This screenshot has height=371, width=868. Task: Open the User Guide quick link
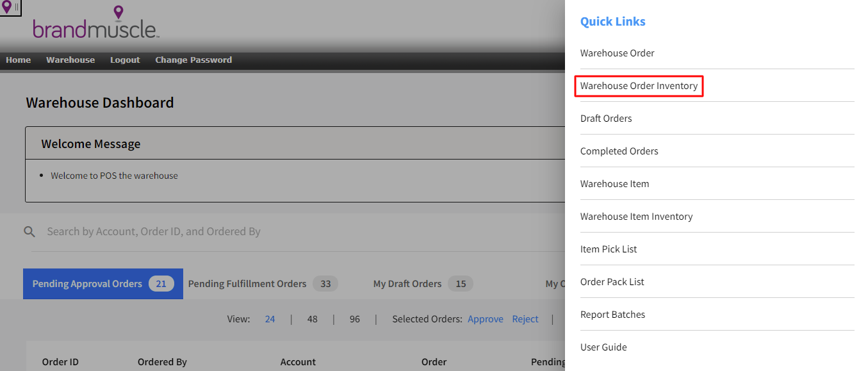[603, 347]
